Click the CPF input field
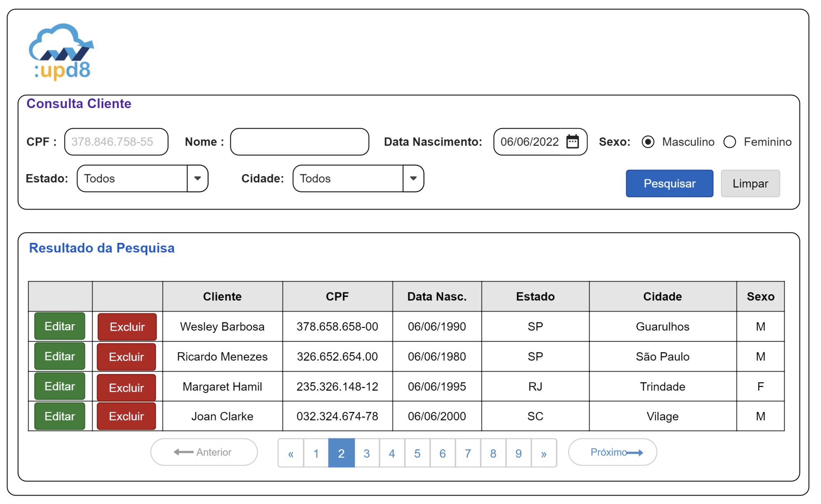Screen dimensions: 821x504 tap(116, 142)
